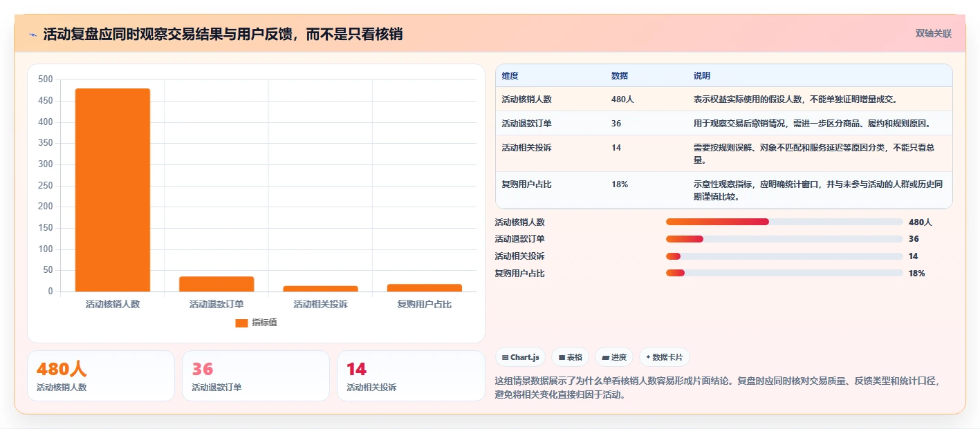Click the 指标值 legend color swatch
Image resolution: width=980 pixels, height=429 pixels.
[x=241, y=323]
